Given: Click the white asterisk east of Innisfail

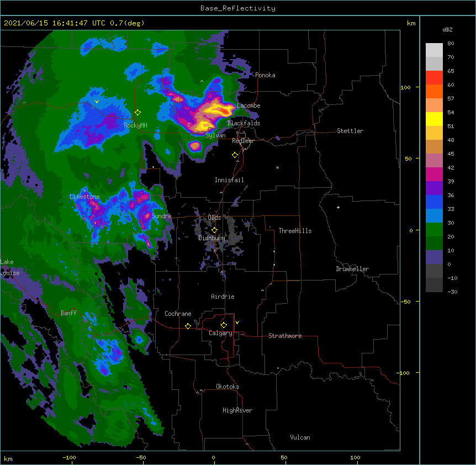Looking at the screenshot, I should coord(277,168).
